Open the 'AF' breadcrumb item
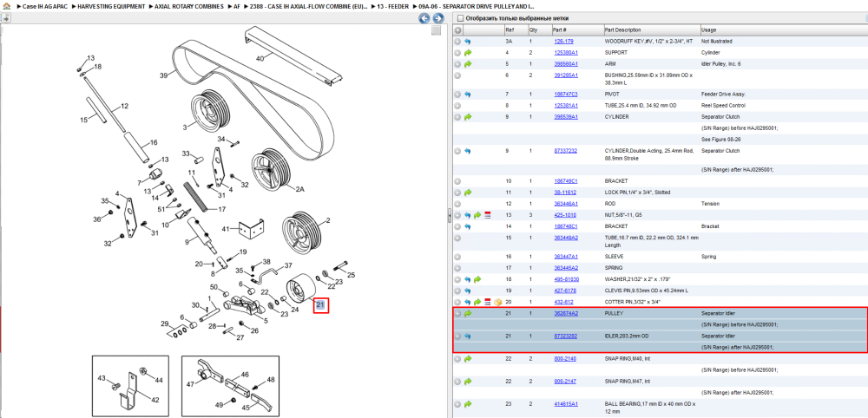The width and height of the screenshot is (868, 418). (237, 7)
